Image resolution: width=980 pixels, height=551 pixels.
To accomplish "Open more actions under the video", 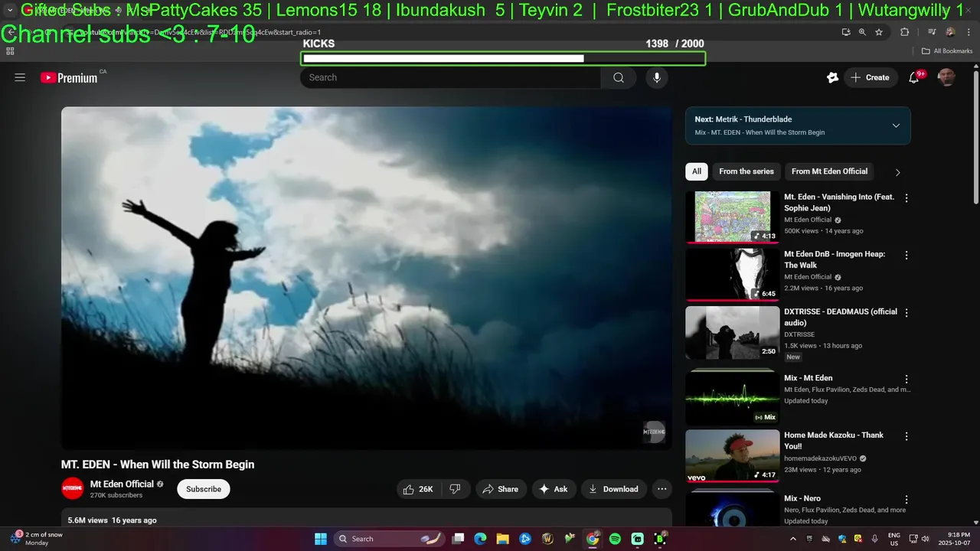I will tap(662, 489).
